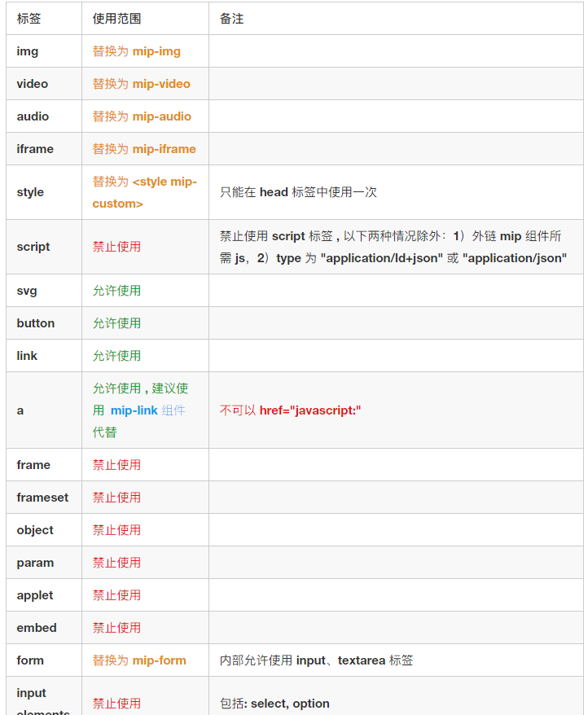The image size is (588, 715).
Task: Click the 允许使用 text in svg row
Action: [x=116, y=291]
